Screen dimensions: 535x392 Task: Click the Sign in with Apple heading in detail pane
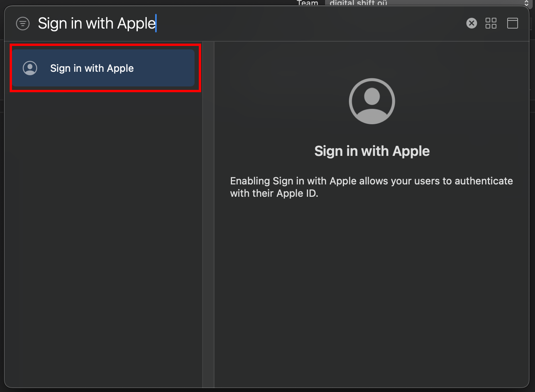(x=372, y=151)
